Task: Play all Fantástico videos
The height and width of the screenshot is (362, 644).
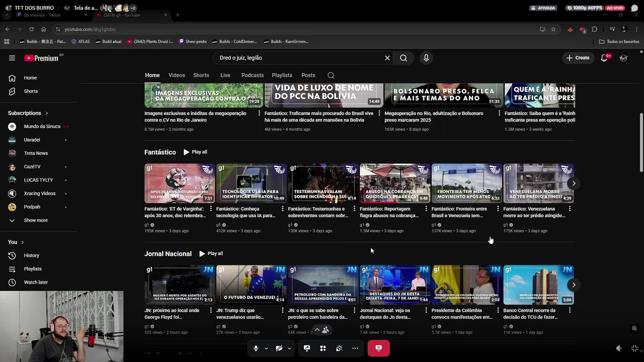Action: (195, 152)
